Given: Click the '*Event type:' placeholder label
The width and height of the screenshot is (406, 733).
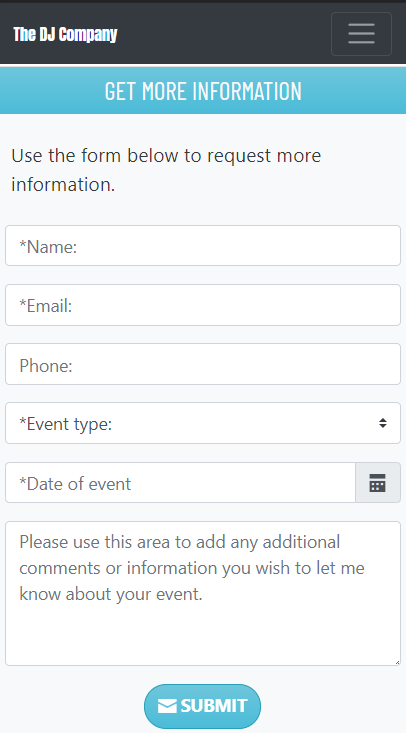Looking at the screenshot, I should (65, 424).
